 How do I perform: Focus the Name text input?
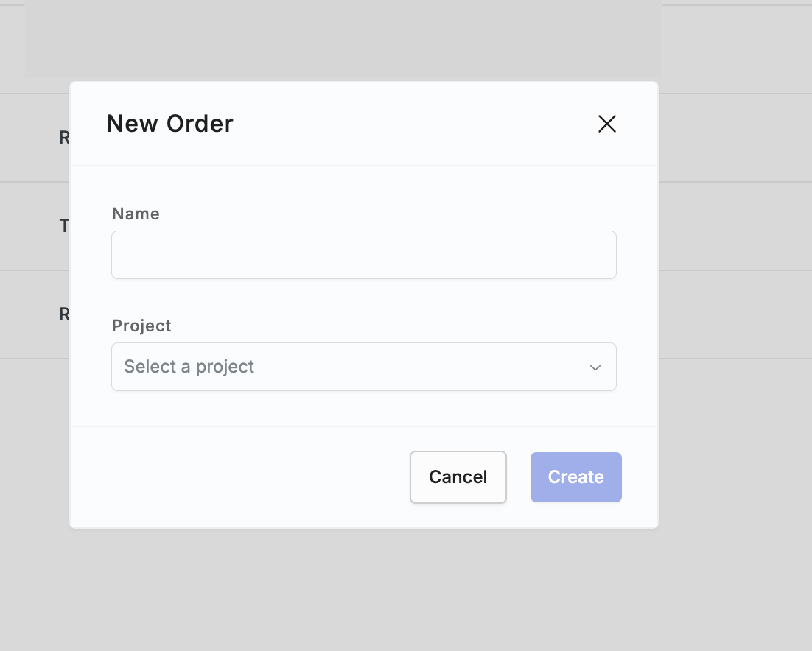point(364,255)
